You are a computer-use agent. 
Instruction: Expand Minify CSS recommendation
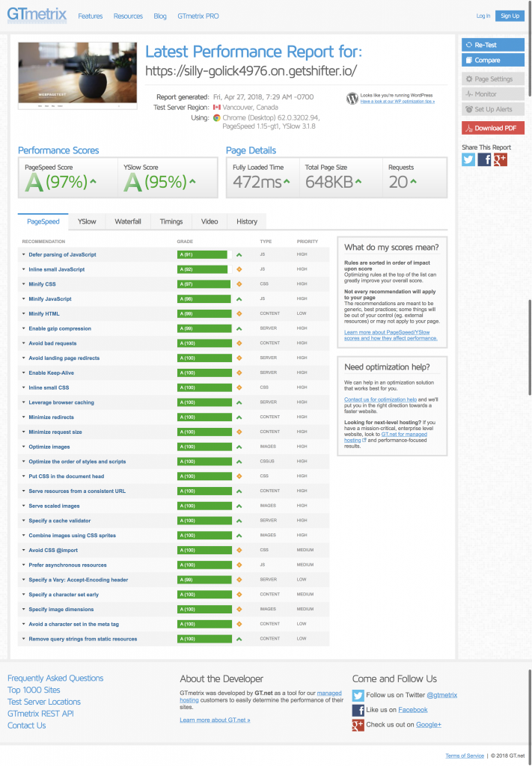[x=42, y=284]
